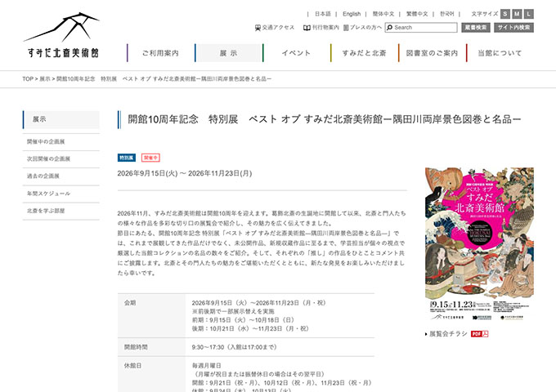Image resolution: width=556 pixels, height=392 pixels.
Task: Switch language to 한국어
Action: click(x=446, y=14)
